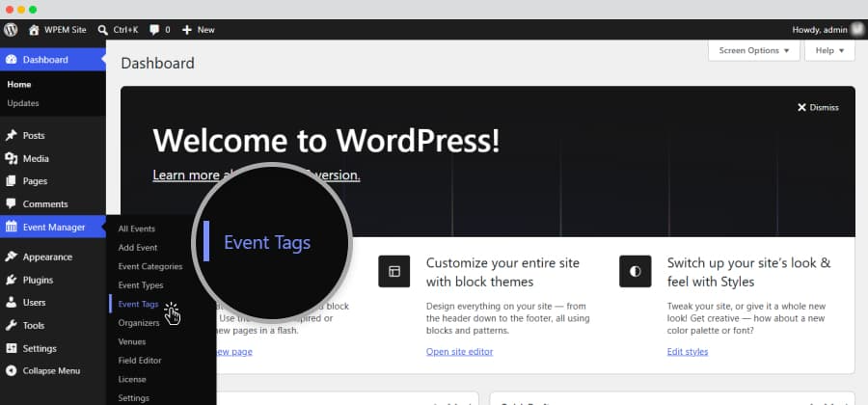Open Organizers in flyout menu
This screenshot has width=868, height=405.
pyautogui.click(x=139, y=323)
